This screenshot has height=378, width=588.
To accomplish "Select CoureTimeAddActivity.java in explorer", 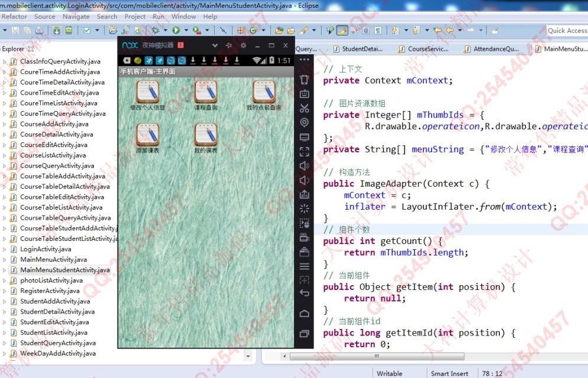I will [56, 71].
